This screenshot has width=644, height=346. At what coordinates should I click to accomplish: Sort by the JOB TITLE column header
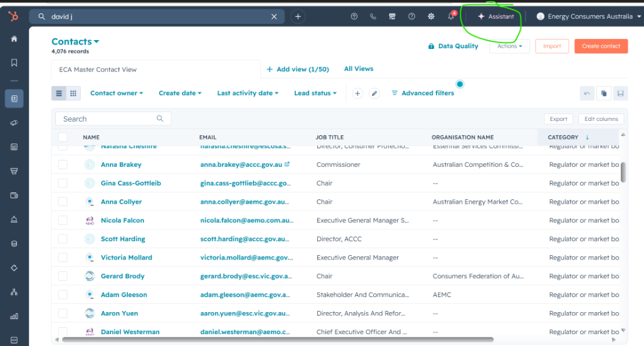click(x=329, y=137)
